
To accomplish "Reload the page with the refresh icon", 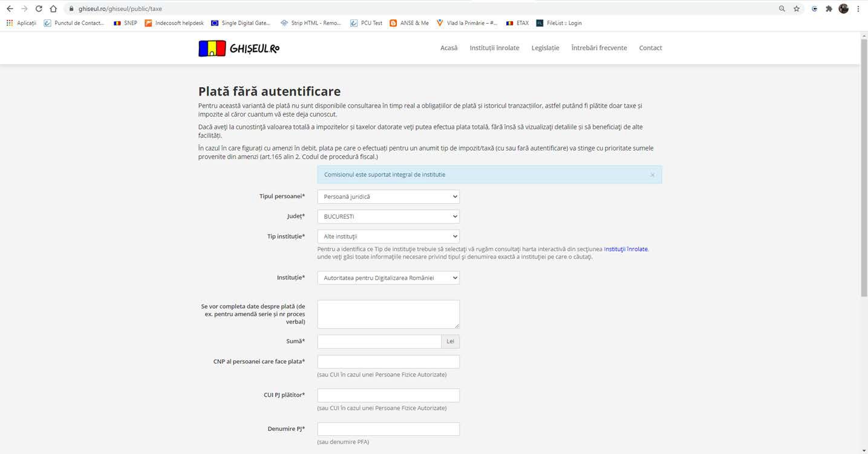I will (39, 8).
